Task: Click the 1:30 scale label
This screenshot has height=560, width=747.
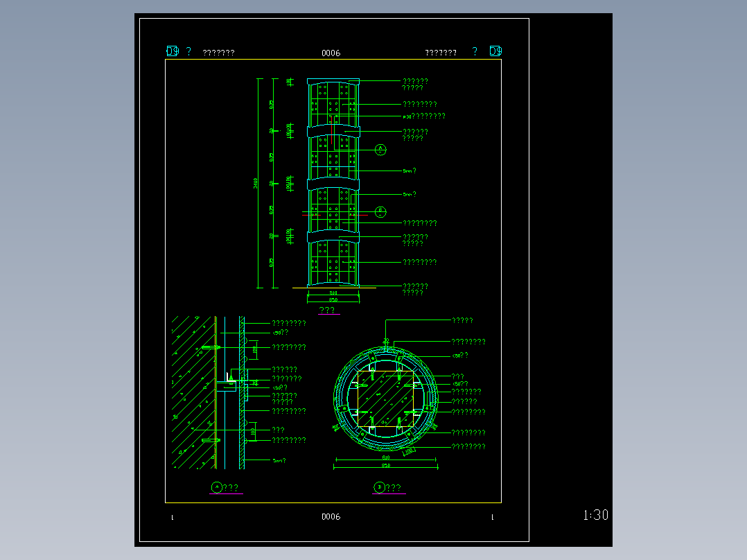Action: [595, 515]
